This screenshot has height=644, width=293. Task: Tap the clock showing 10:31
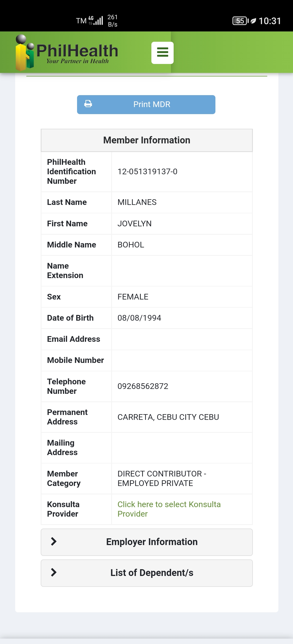coord(270,21)
